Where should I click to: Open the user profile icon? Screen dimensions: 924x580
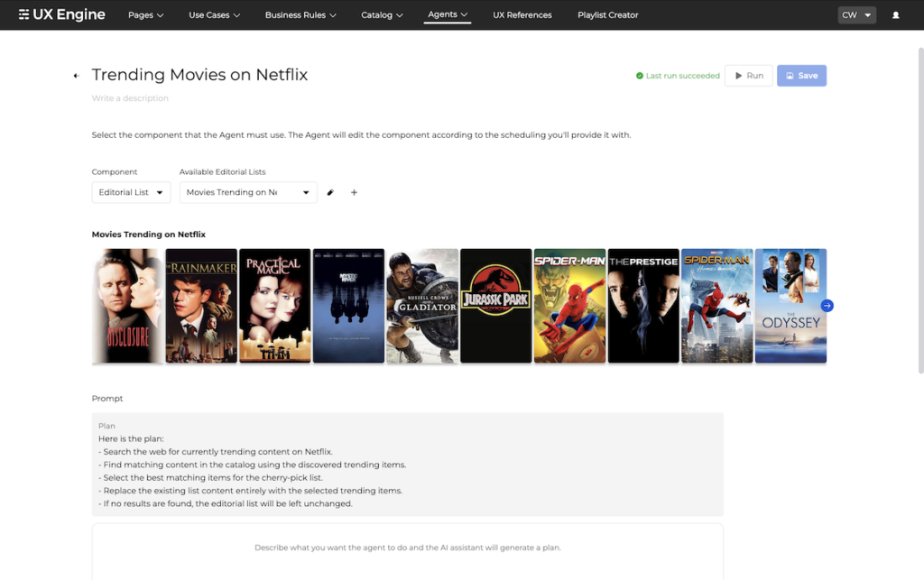pyautogui.click(x=895, y=15)
